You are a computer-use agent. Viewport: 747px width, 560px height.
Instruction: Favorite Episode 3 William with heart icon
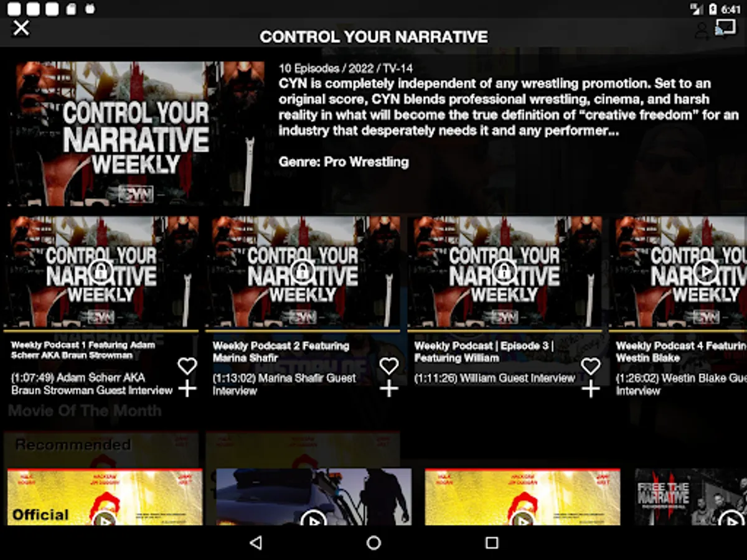coord(591,366)
